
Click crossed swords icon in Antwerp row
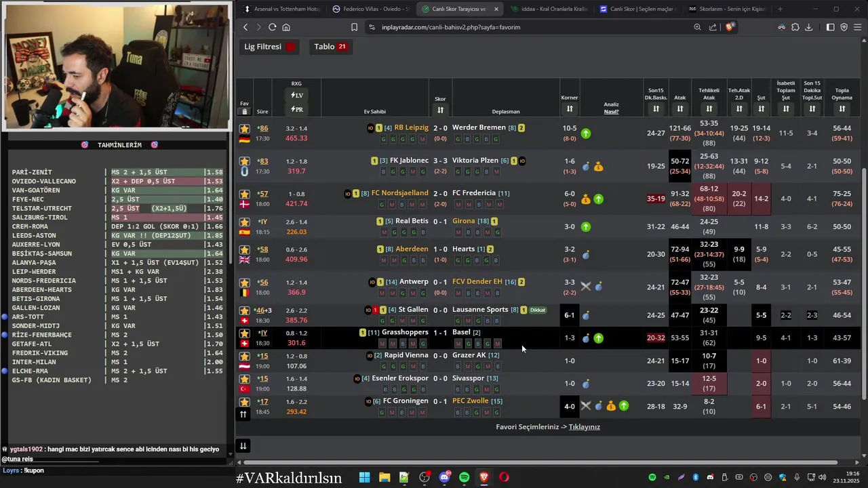(586, 287)
